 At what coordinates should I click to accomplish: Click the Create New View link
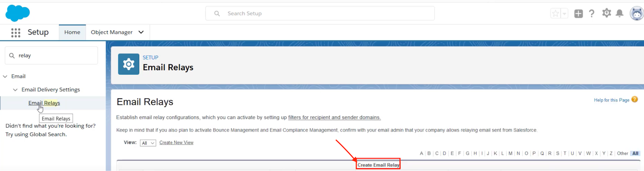(x=176, y=142)
